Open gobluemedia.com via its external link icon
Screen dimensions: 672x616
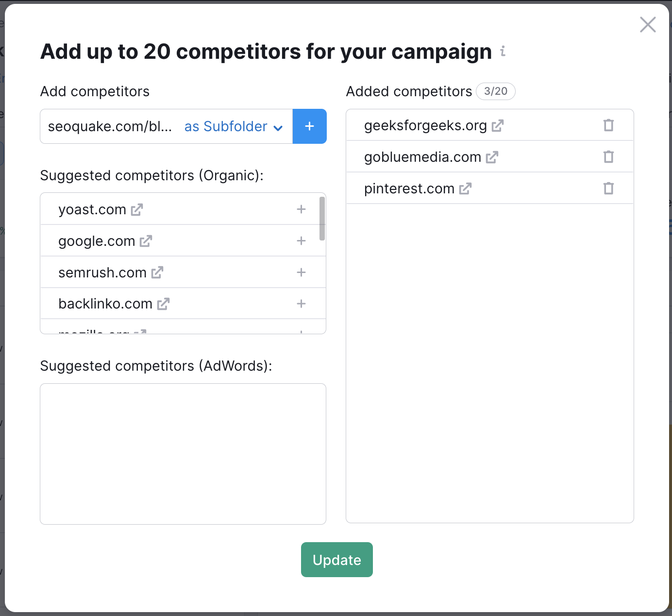pos(493,157)
